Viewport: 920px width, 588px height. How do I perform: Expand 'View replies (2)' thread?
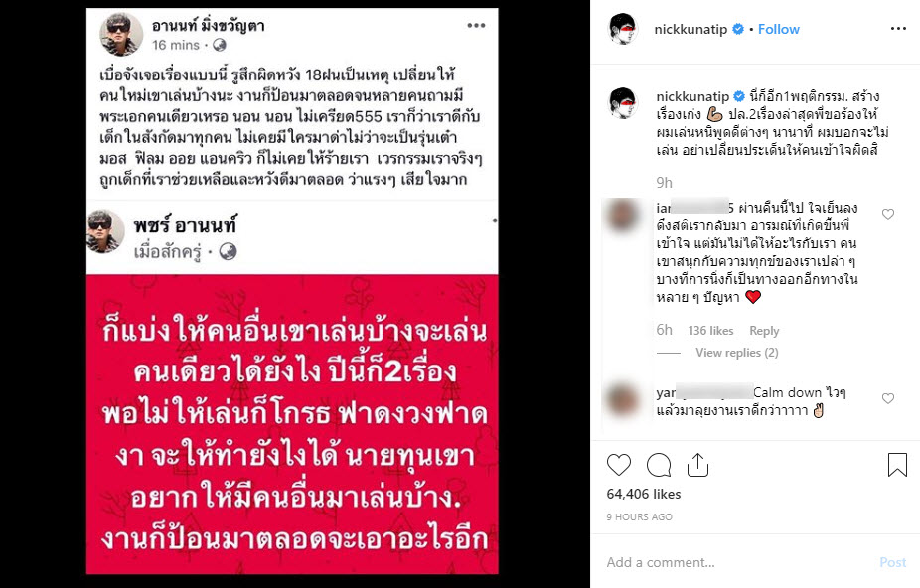[x=737, y=352]
